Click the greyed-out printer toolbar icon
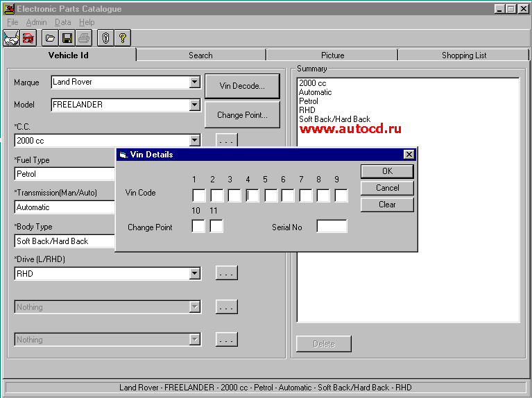532x398 pixels. (84, 38)
